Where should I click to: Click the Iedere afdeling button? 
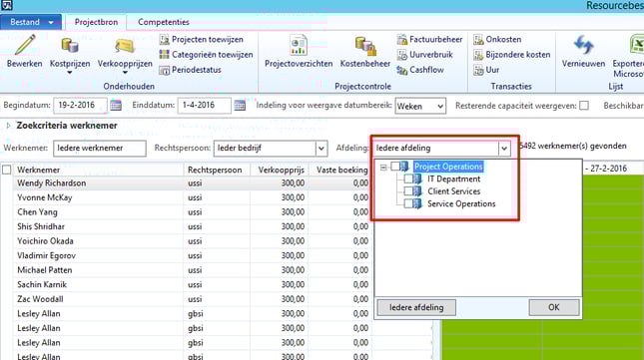[416, 307]
